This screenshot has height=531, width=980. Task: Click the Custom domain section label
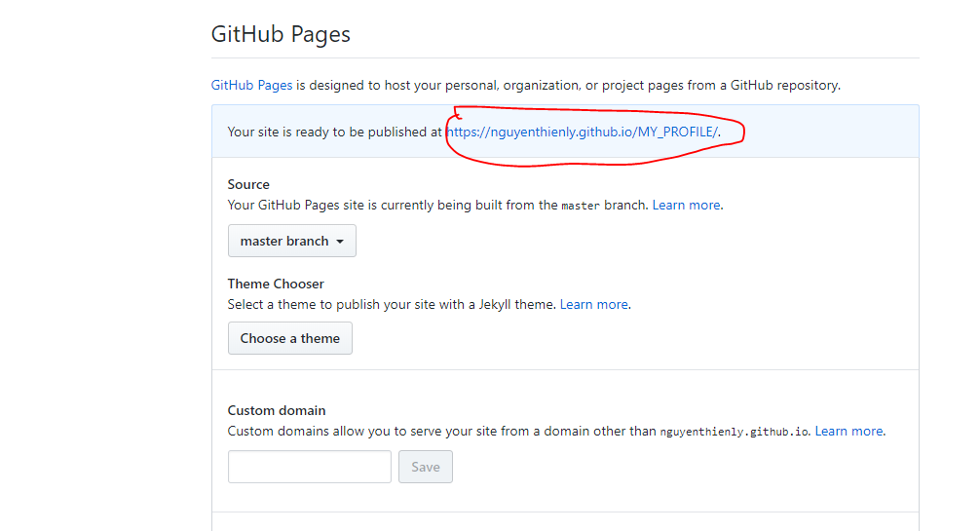click(x=277, y=410)
